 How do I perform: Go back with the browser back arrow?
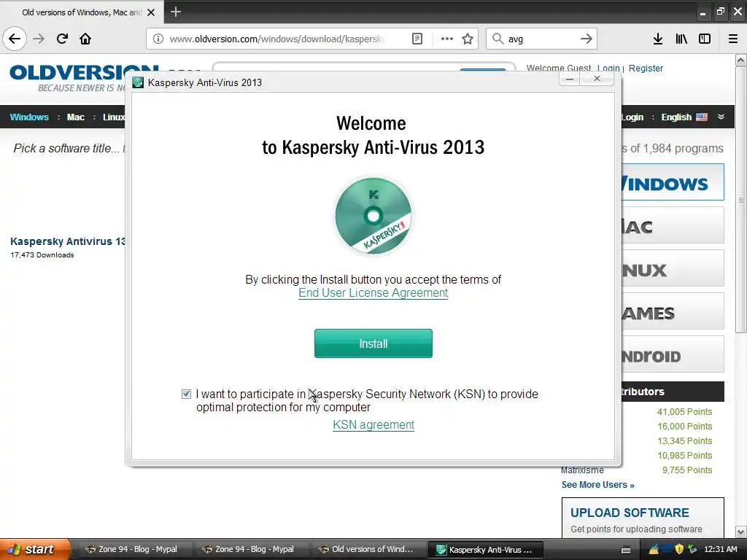[x=15, y=39]
